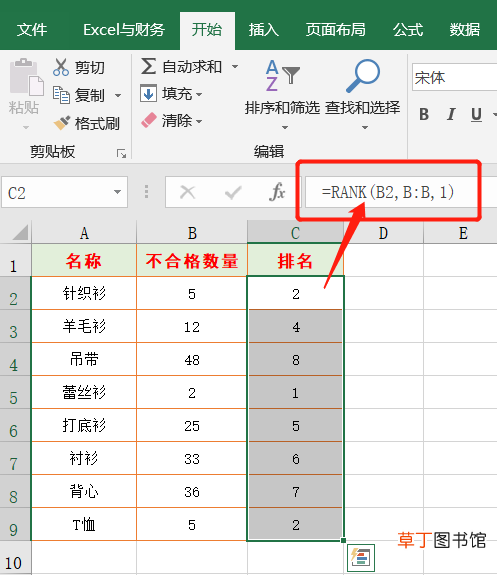
Task: Click the 格式刷 Format Painter label
Action: point(97,124)
